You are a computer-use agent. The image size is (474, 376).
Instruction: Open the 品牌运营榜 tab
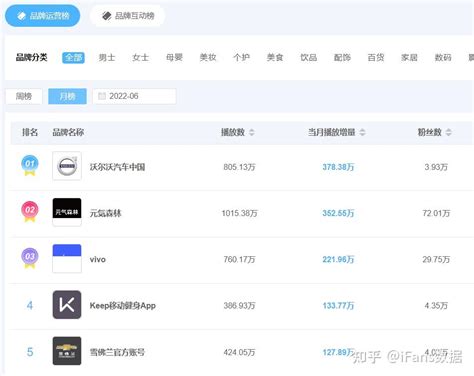pos(43,16)
